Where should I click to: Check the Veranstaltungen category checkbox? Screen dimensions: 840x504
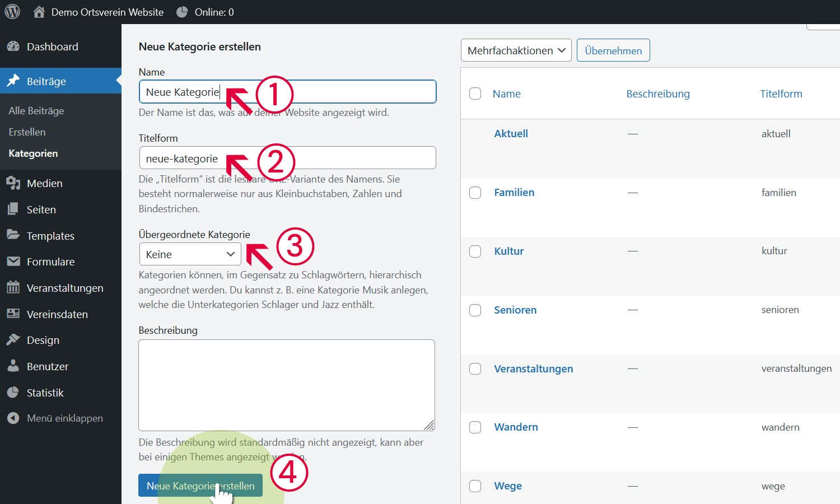click(x=475, y=368)
